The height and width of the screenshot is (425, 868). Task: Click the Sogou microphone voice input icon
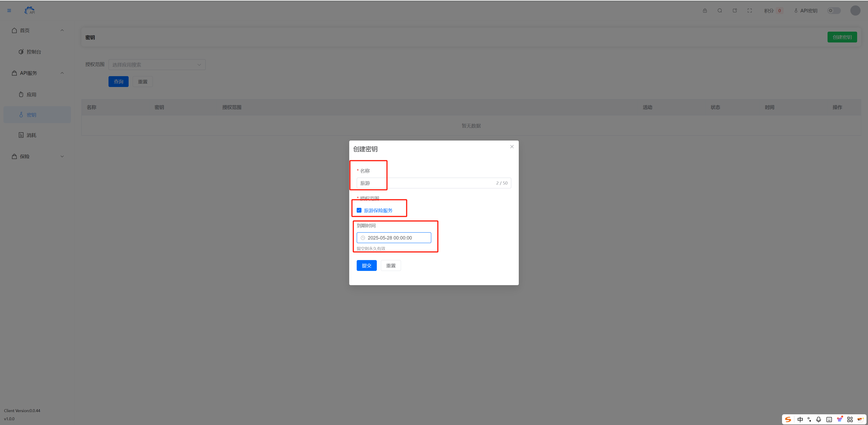point(818,419)
